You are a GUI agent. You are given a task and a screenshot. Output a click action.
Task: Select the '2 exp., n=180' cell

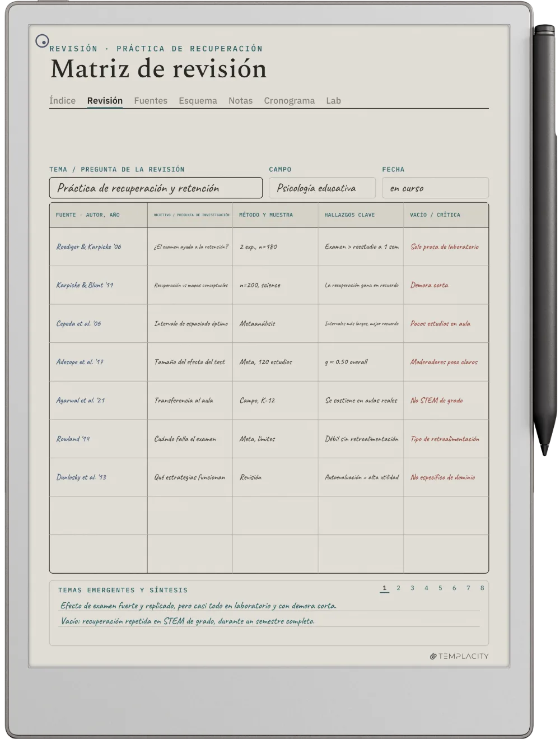(276, 247)
